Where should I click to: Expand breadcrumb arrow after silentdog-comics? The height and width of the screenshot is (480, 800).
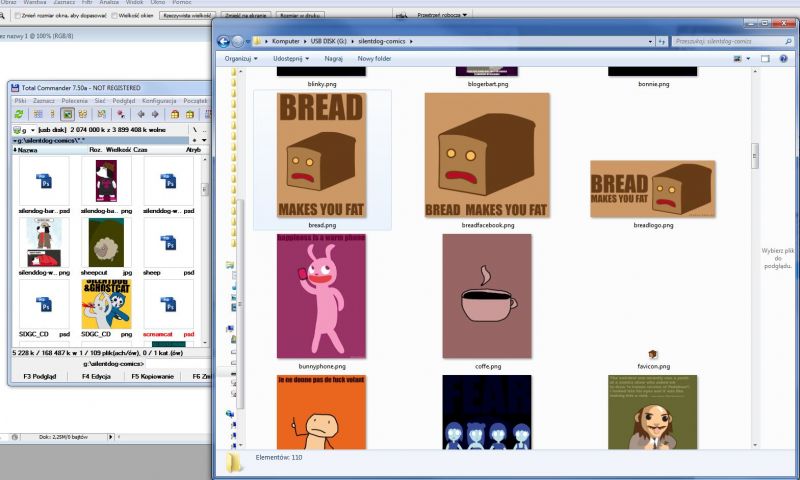point(411,41)
